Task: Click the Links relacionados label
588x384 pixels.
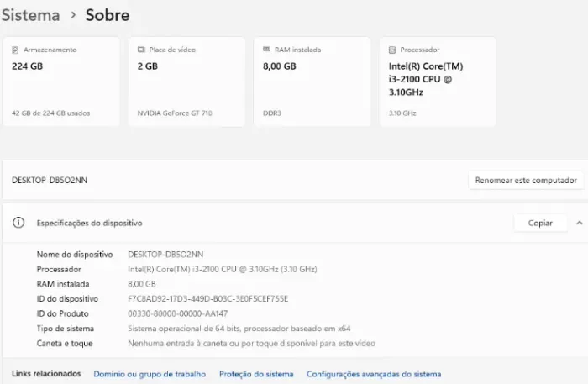Action: coord(46,374)
